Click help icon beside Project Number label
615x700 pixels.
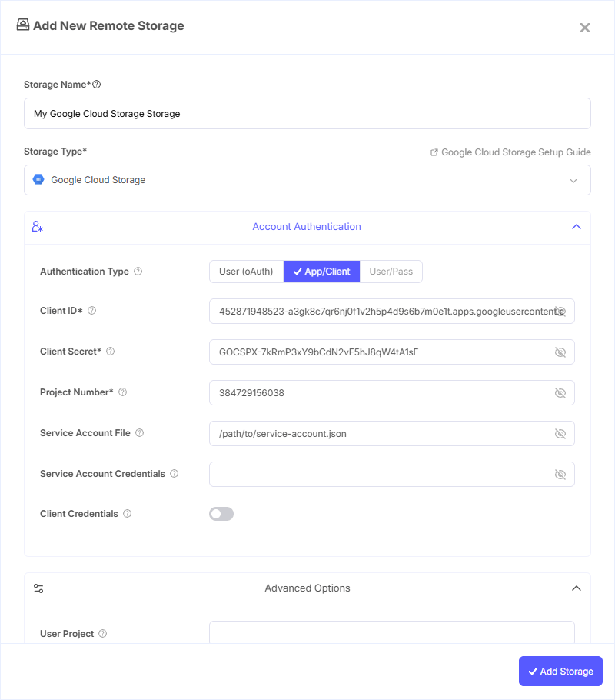tap(122, 392)
